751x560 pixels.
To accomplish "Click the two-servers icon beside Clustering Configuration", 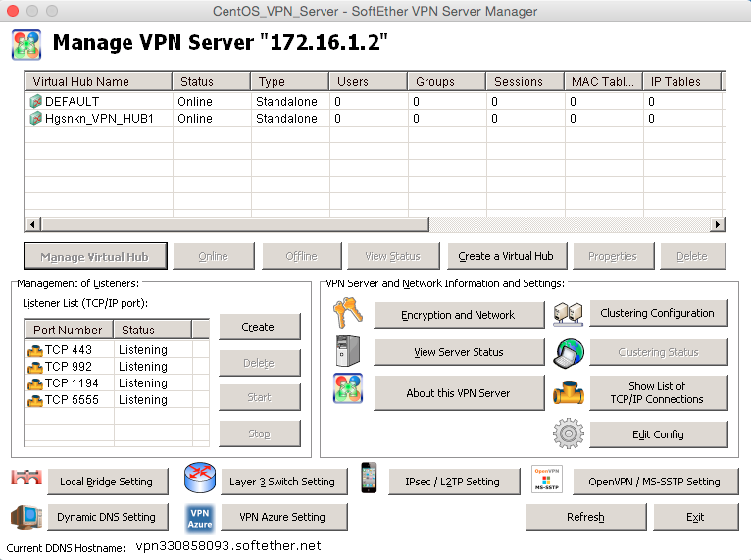I will 568,314.
